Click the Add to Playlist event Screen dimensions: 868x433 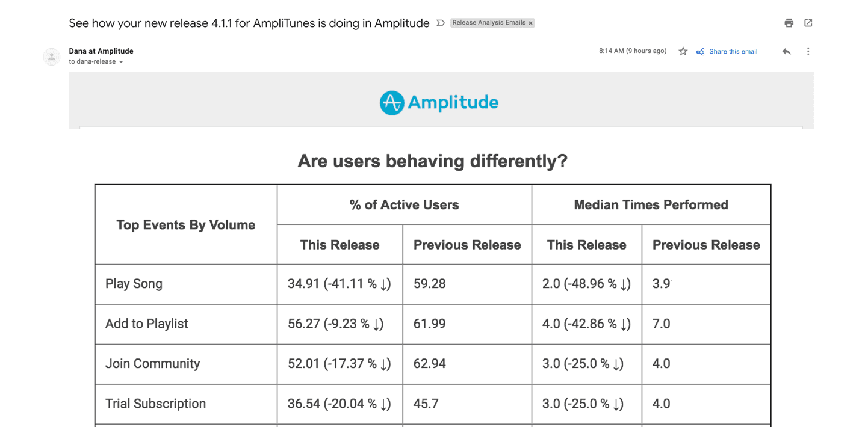(147, 324)
